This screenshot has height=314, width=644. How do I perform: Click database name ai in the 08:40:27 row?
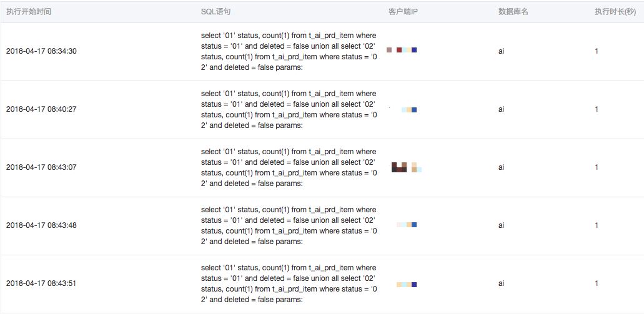pyautogui.click(x=501, y=109)
